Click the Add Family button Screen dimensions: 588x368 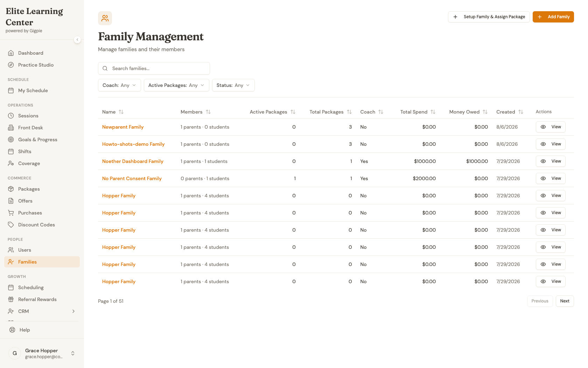coord(553,17)
